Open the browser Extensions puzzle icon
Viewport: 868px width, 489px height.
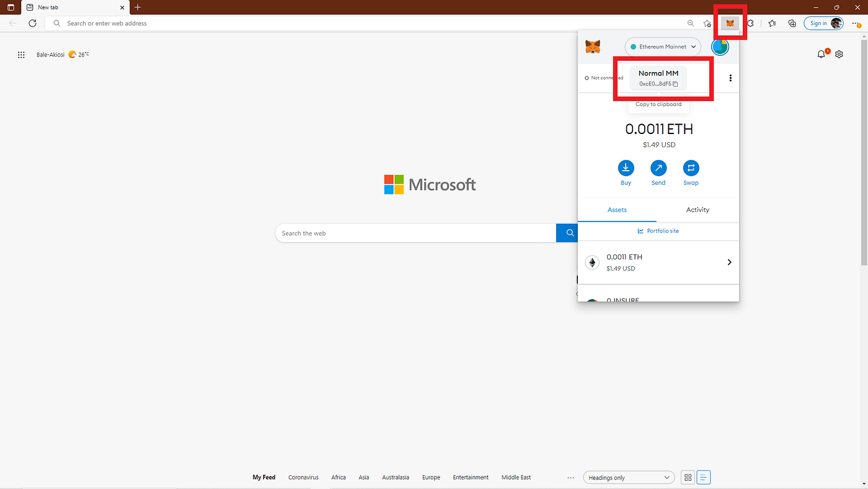pyautogui.click(x=751, y=23)
